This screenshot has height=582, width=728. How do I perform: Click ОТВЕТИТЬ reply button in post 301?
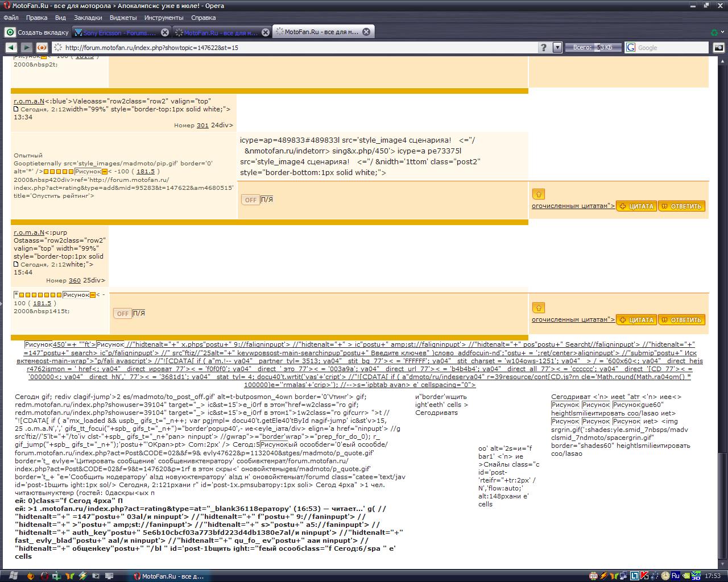click(x=681, y=206)
